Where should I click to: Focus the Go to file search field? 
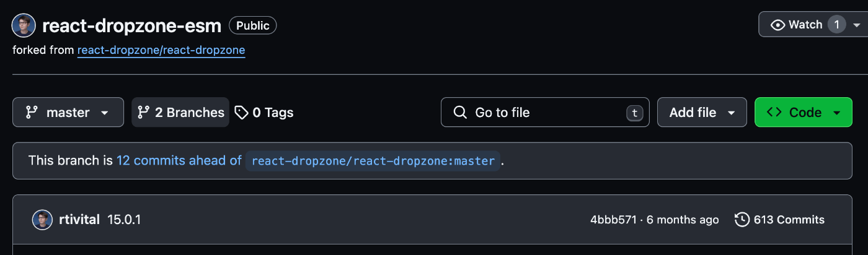pos(545,113)
